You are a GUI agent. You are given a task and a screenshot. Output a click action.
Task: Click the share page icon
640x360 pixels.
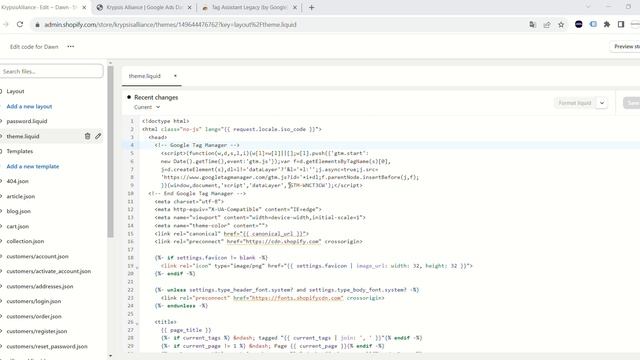click(x=547, y=24)
